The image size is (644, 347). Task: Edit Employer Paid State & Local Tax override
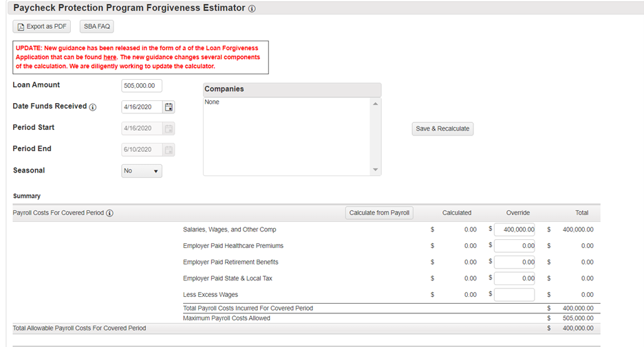pyautogui.click(x=514, y=278)
